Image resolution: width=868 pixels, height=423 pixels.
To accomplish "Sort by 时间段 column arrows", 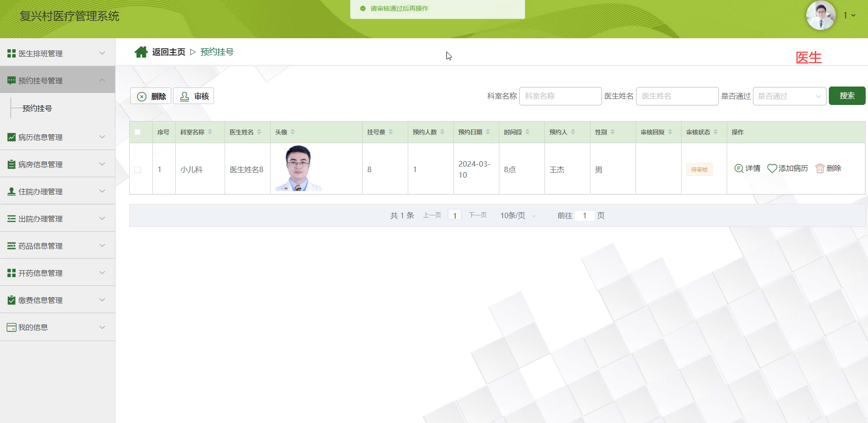I will pos(527,132).
